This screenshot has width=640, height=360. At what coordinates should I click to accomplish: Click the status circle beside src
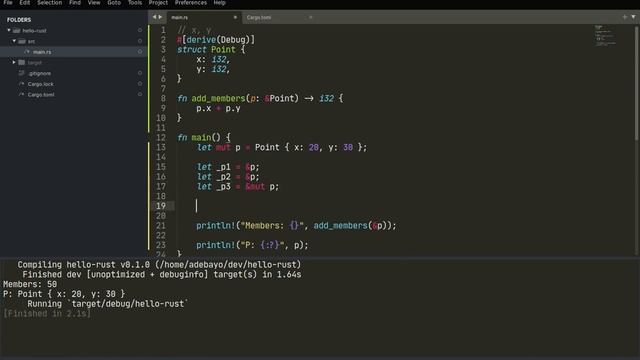140,41
